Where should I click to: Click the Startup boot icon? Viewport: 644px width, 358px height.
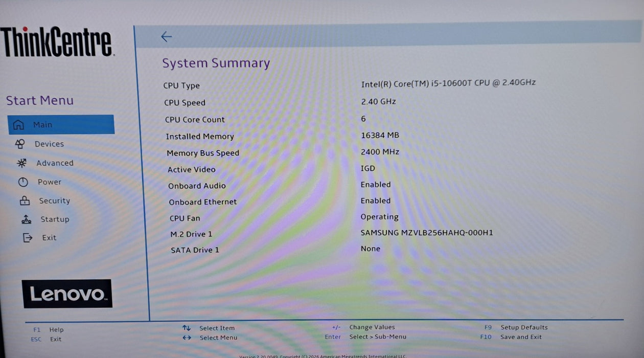(26, 219)
